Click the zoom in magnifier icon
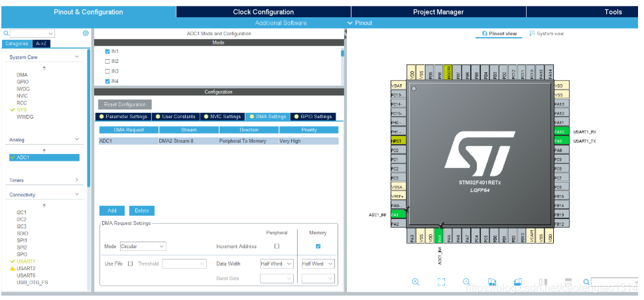The width and height of the screenshot is (644, 300). [415, 282]
